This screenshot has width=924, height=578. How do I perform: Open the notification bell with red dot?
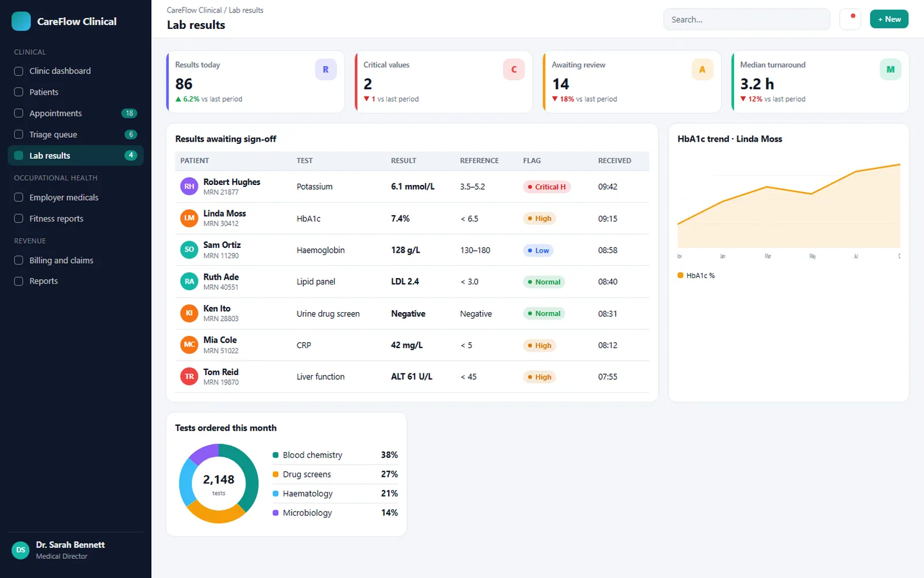(850, 19)
